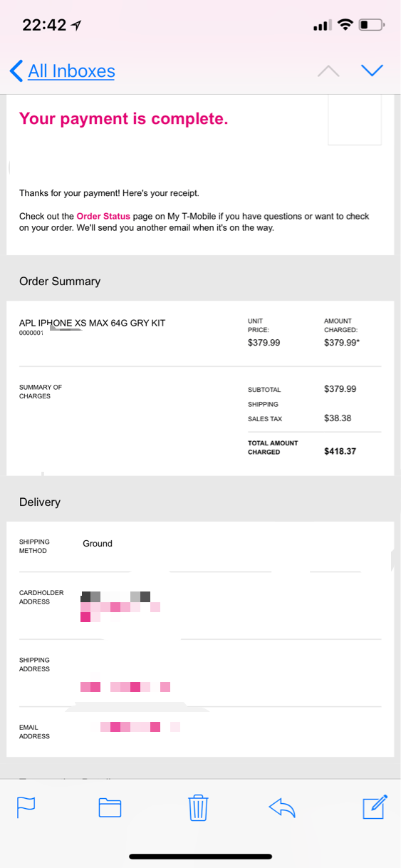Tap the 22:42 clock in status bar
This screenshot has height=868, width=401.
tap(44, 25)
